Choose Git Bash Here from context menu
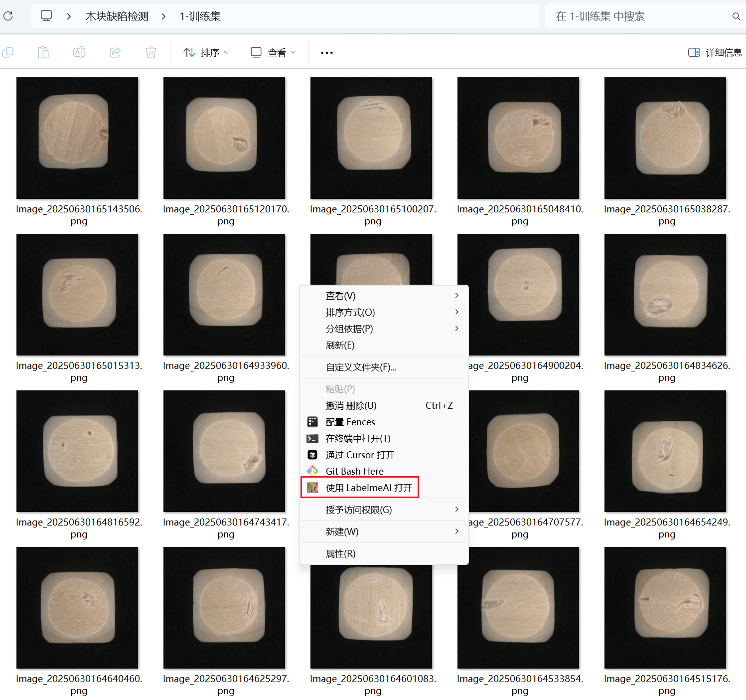The height and width of the screenshot is (700, 746). (x=354, y=471)
